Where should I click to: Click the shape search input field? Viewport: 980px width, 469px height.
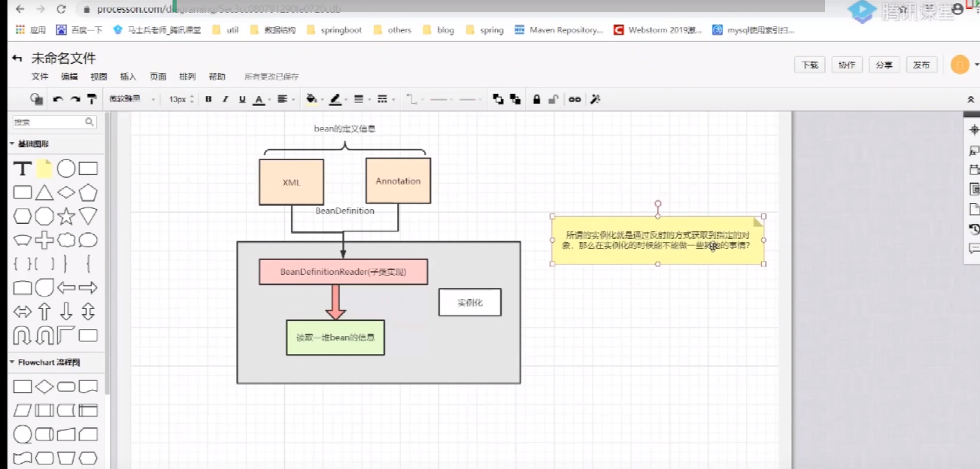click(55, 122)
